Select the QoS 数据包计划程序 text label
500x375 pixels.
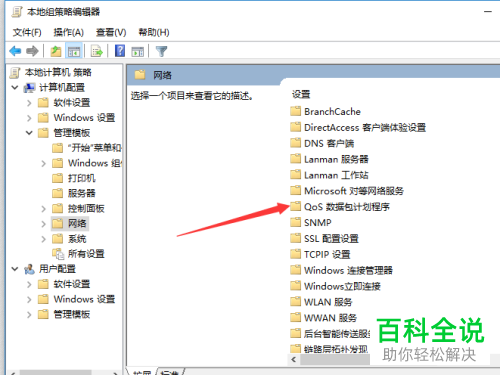point(347,207)
